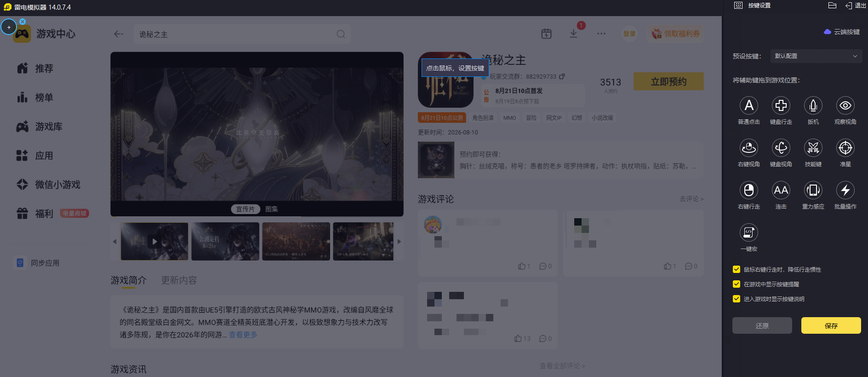
Task: Switch the media viewer to 宣传片
Action: (246, 209)
